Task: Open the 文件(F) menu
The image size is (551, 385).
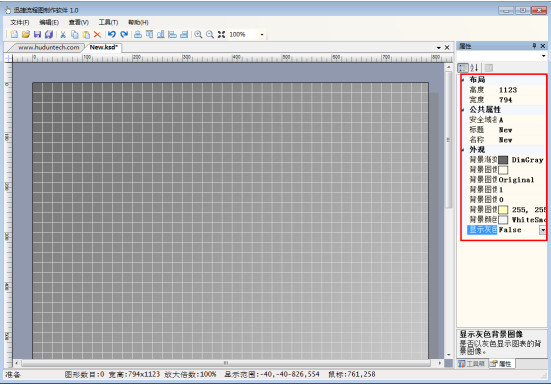Action: point(20,22)
